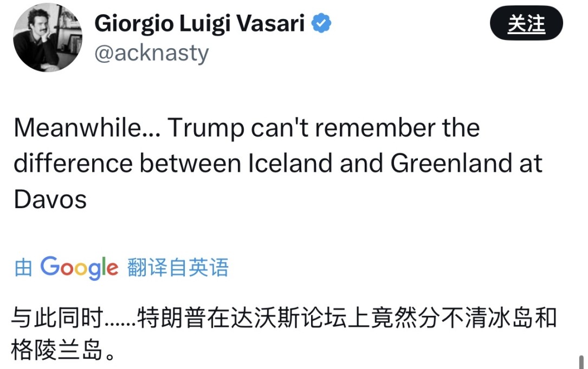The width and height of the screenshot is (588, 369).
Task: Open the Giorgio Luigi Vasari display name
Action: point(199,24)
